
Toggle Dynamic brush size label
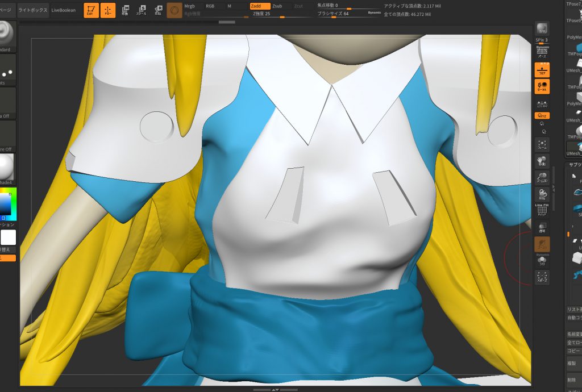[374, 12]
